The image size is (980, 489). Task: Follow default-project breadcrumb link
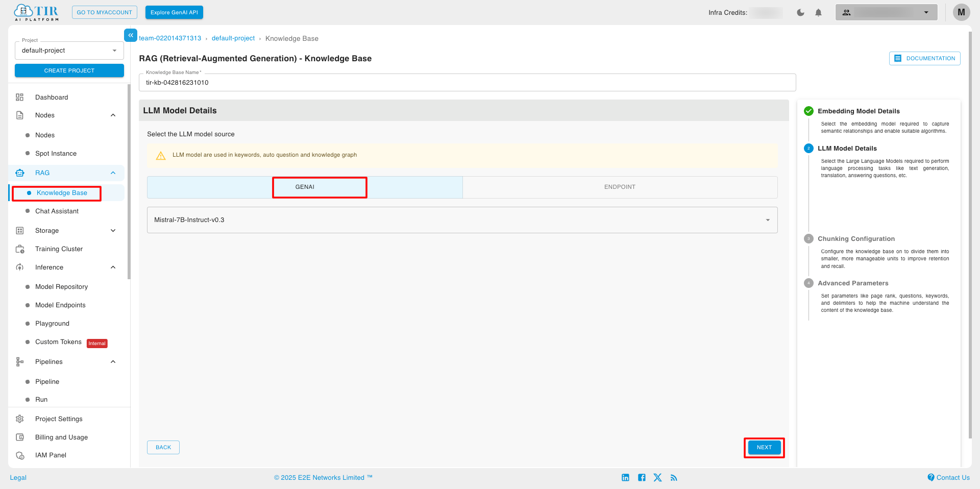pyautogui.click(x=233, y=38)
